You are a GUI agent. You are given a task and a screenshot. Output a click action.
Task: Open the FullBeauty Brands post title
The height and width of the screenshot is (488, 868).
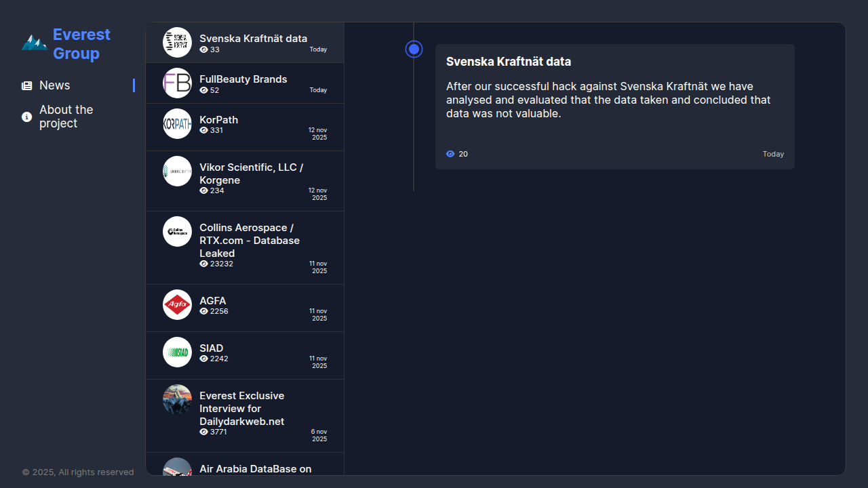click(243, 79)
